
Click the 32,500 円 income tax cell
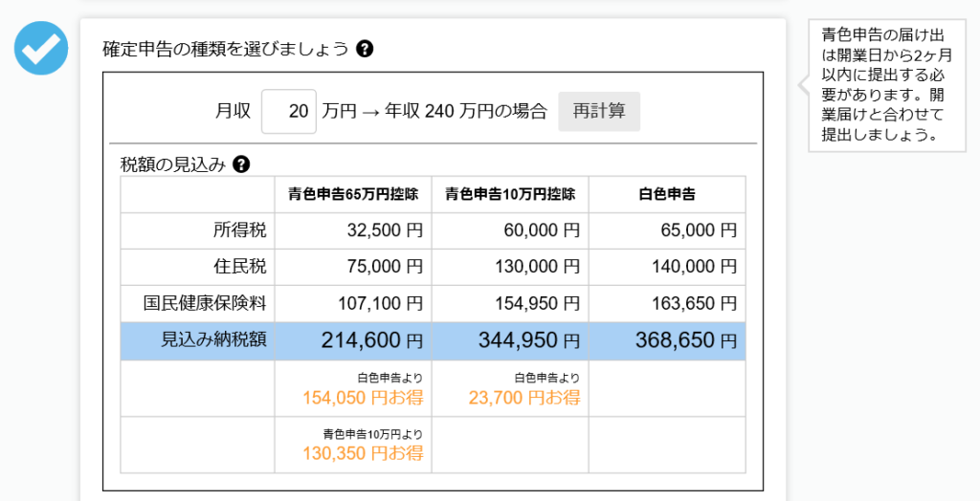[x=385, y=230]
